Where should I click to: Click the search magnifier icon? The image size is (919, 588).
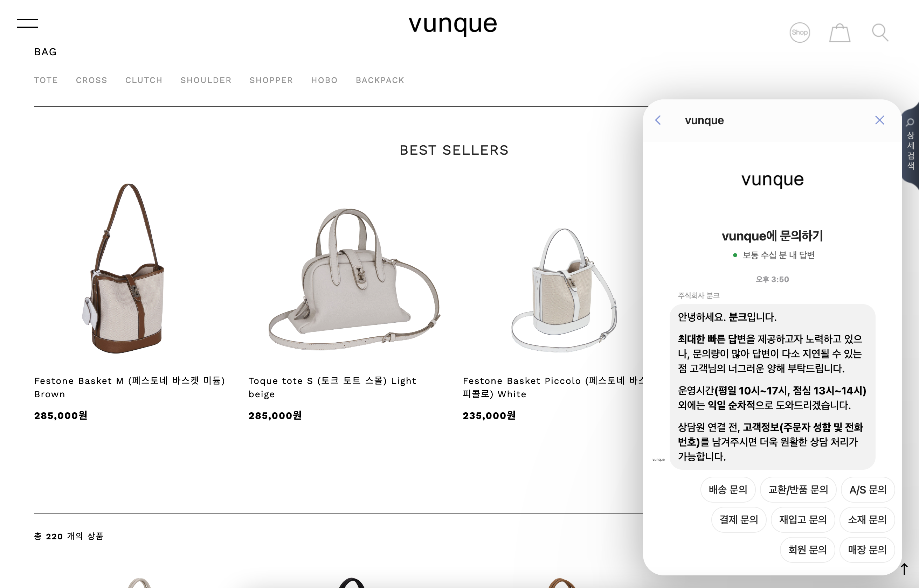click(x=880, y=33)
